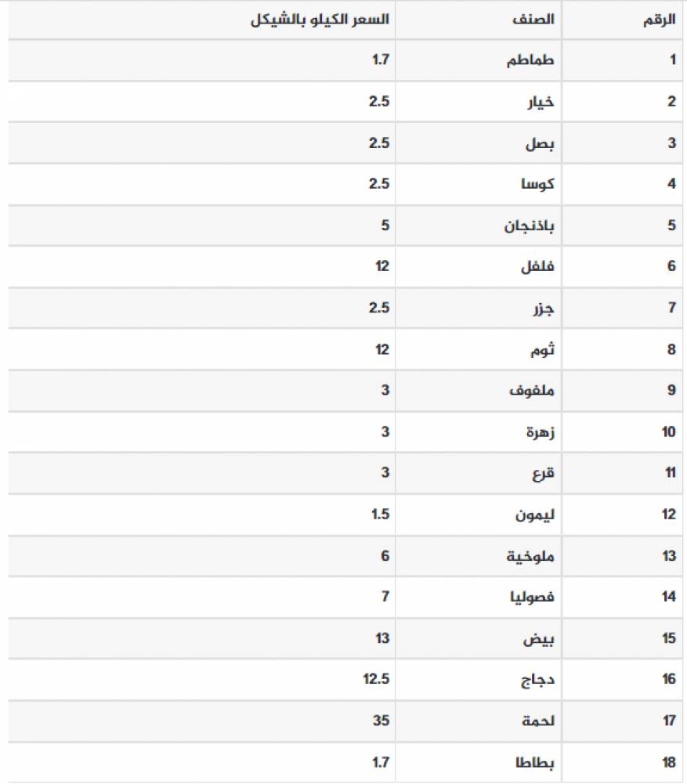Click the ليمون item name

point(535,515)
